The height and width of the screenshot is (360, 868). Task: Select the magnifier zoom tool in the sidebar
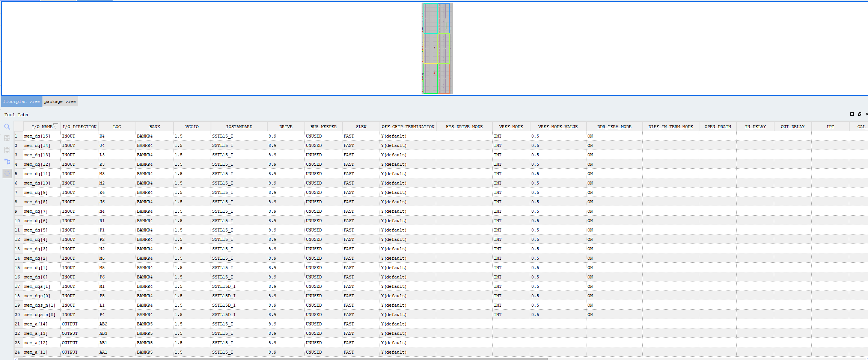7,127
